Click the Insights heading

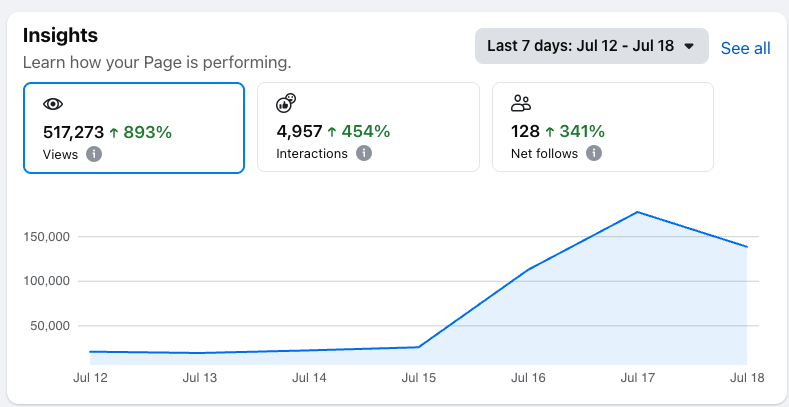[x=60, y=35]
